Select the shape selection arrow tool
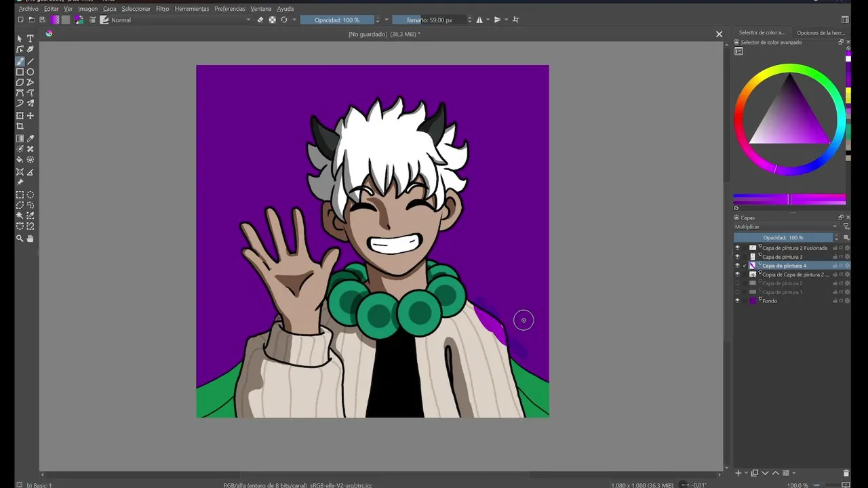Viewport: 868px width, 488px height. point(20,39)
